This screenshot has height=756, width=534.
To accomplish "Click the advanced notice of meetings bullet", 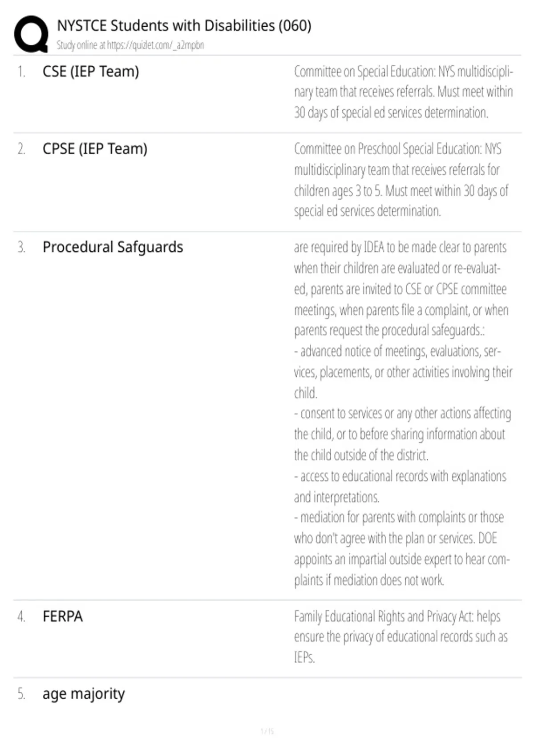I will tap(403, 372).
